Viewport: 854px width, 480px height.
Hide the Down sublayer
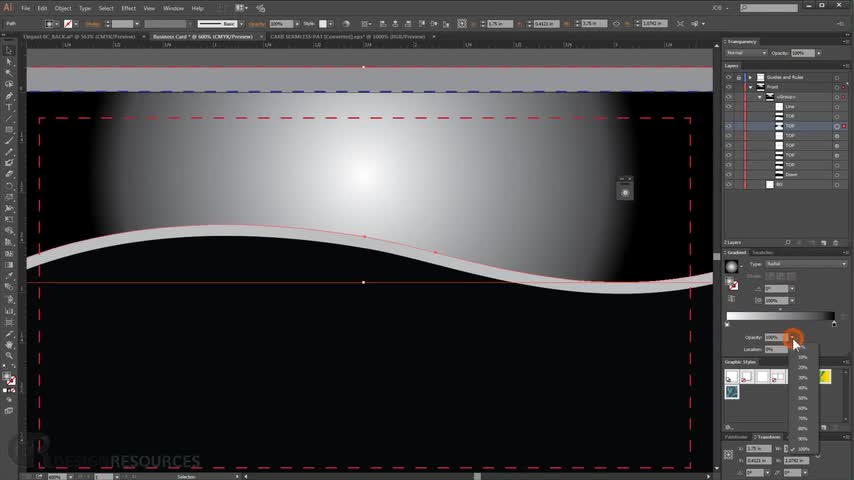[x=729, y=175]
